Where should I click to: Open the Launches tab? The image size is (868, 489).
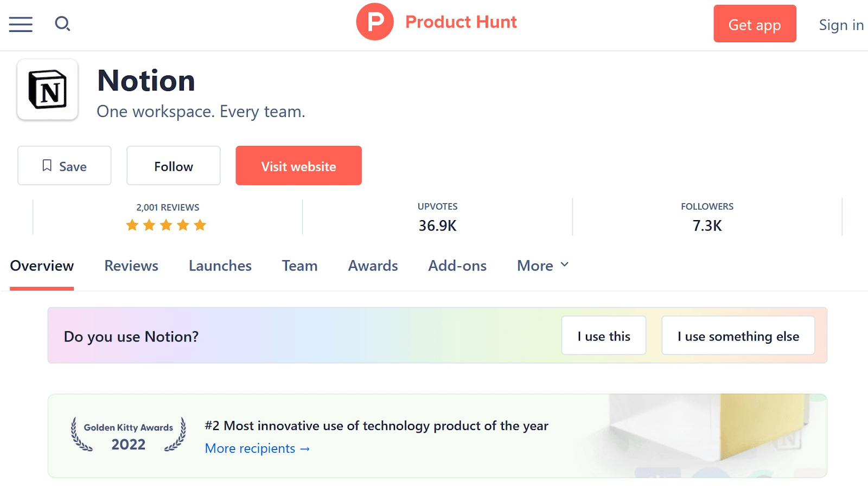220,266
